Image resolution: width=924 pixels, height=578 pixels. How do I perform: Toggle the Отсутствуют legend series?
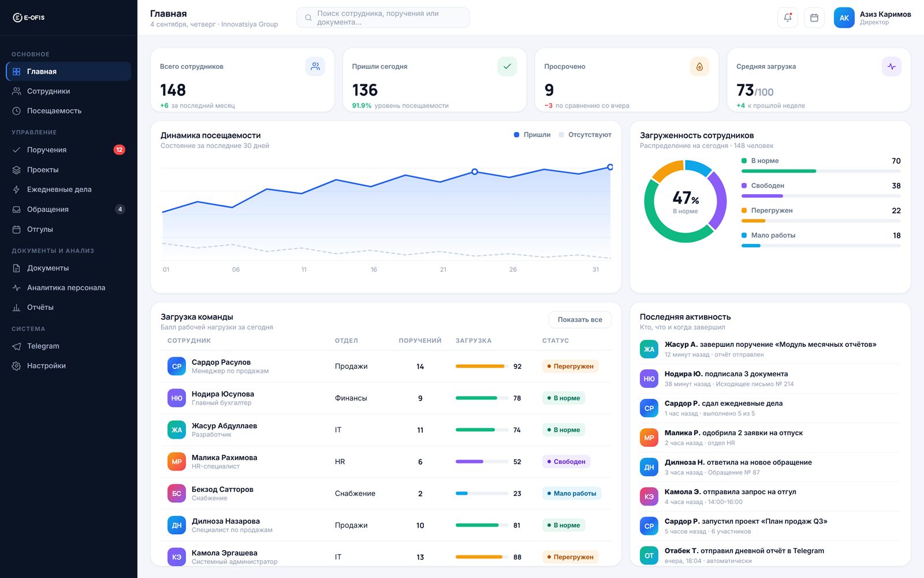pos(585,135)
